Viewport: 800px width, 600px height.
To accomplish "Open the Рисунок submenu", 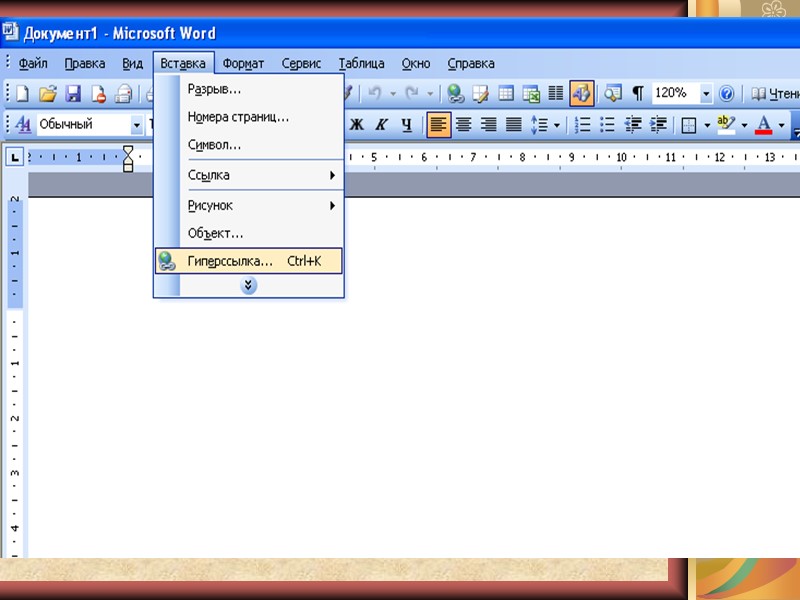I will [249, 206].
